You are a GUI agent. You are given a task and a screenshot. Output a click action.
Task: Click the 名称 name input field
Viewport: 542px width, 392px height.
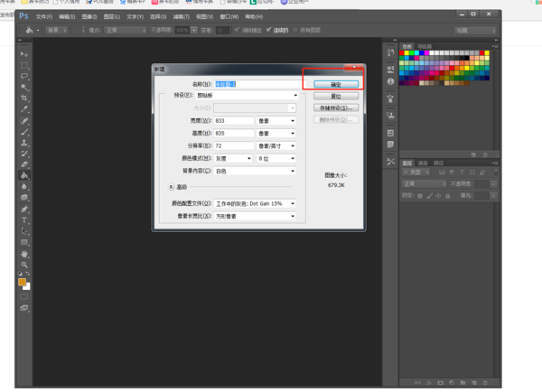point(258,84)
